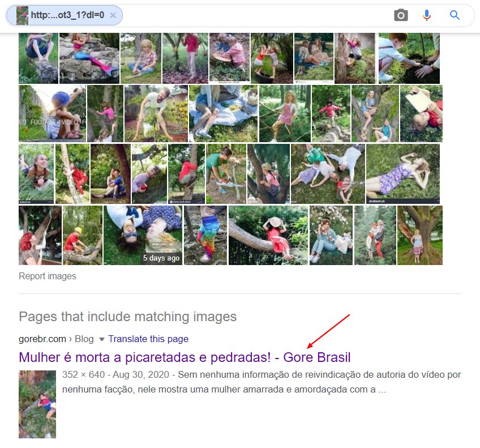Open the mermaid on rocks thumbnail
This screenshot has height=448, width=480.
[89, 58]
